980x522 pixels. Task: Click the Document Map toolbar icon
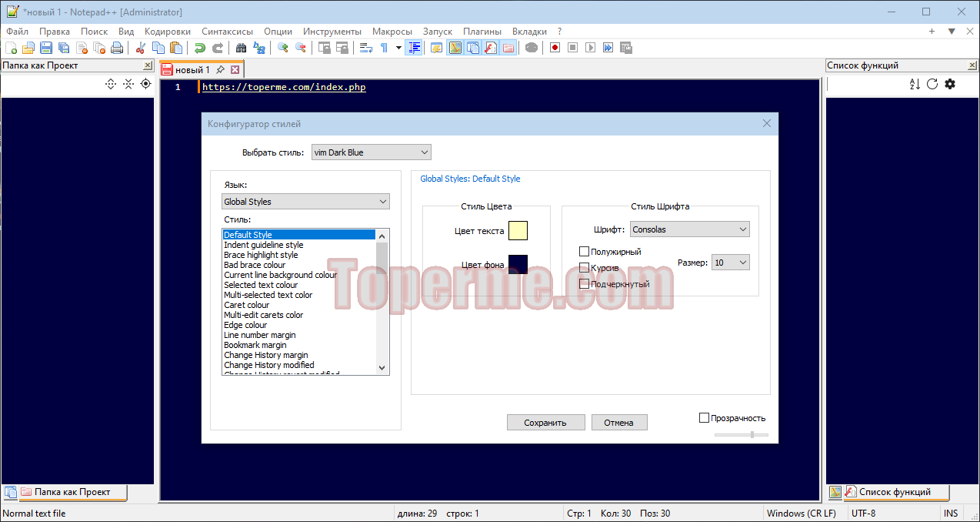click(x=454, y=48)
